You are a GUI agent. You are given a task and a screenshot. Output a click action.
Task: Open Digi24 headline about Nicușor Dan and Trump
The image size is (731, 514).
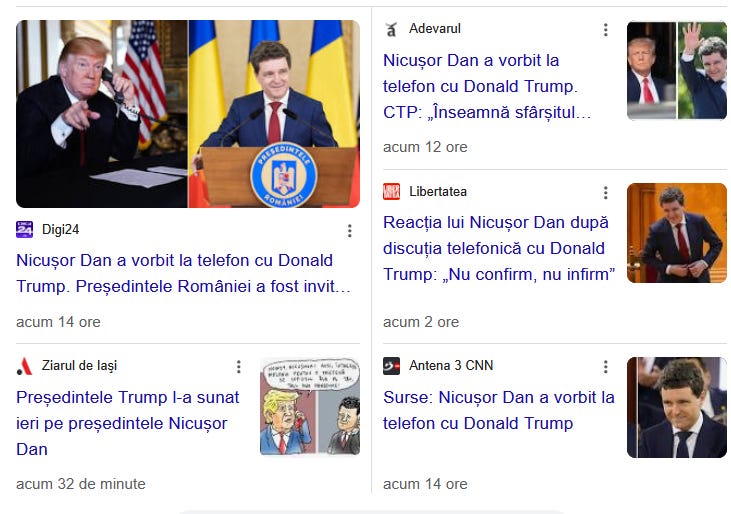pos(183,273)
